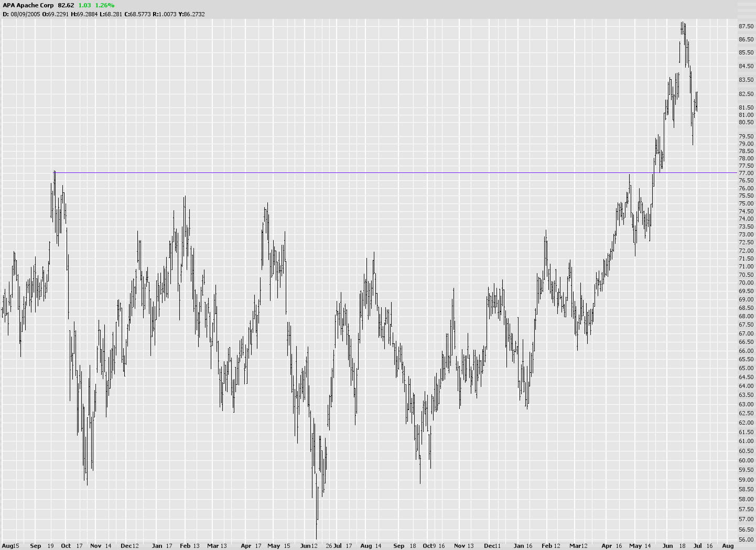Click the Jan 16 date axis label

pyautogui.click(x=523, y=546)
